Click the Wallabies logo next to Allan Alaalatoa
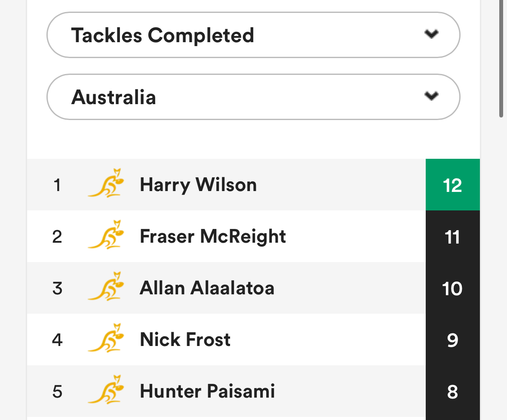The height and width of the screenshot is (420, 507). tap(106, 286)
